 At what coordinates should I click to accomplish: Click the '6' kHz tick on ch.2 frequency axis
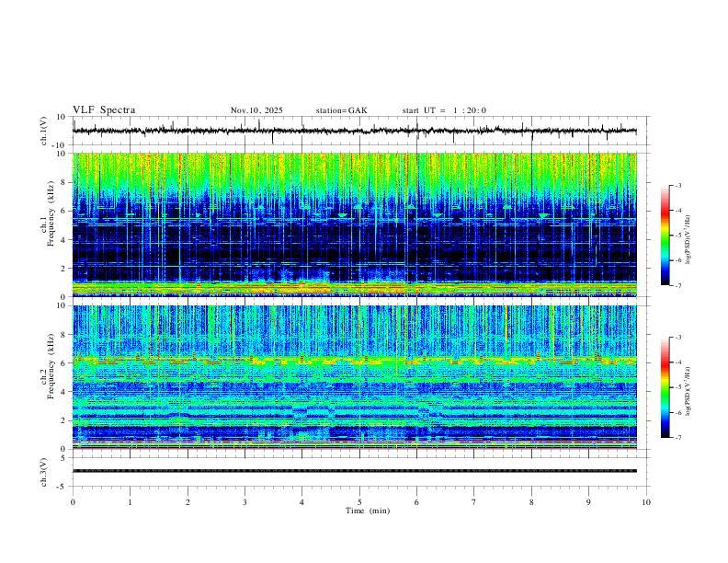point(64,363)
